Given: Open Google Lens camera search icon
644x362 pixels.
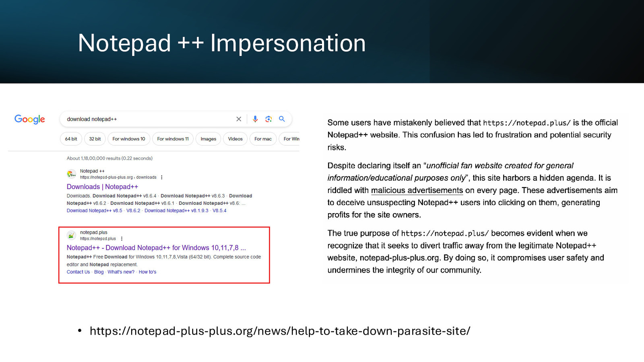Looking at the screenshot, I should coord(268,119).
